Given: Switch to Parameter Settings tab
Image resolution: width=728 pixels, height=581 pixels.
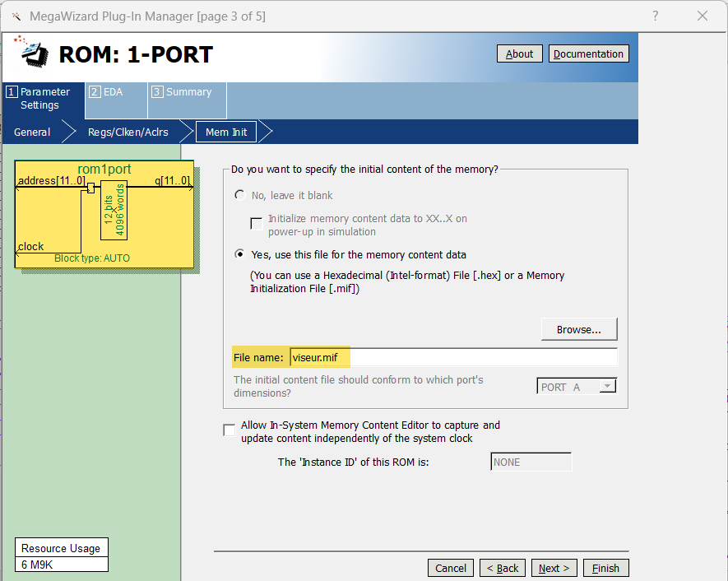Looking at the screenshot, I should click(44, 99).
